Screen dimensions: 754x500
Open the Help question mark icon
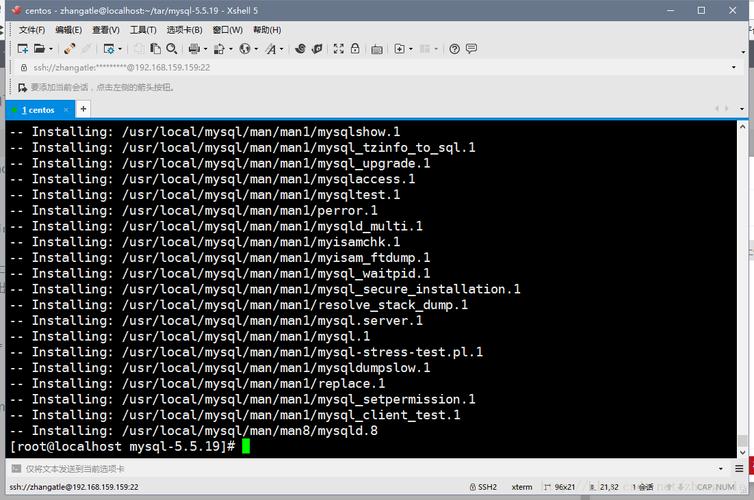pos(455,48)
